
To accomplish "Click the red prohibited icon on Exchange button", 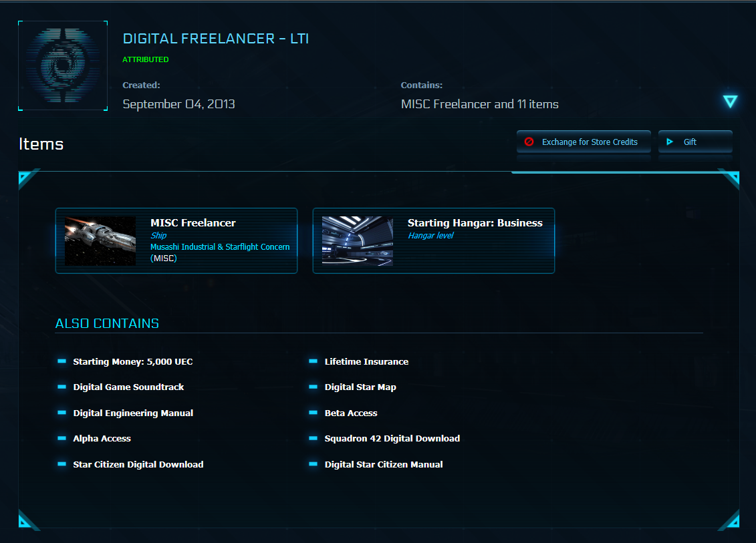I will pos(529,142).
